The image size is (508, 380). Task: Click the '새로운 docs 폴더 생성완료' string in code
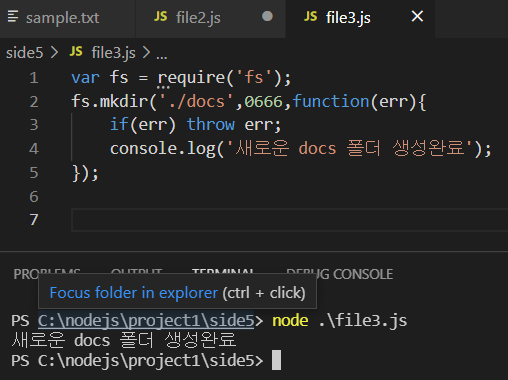pyautogui.click(x=350, y=148)
